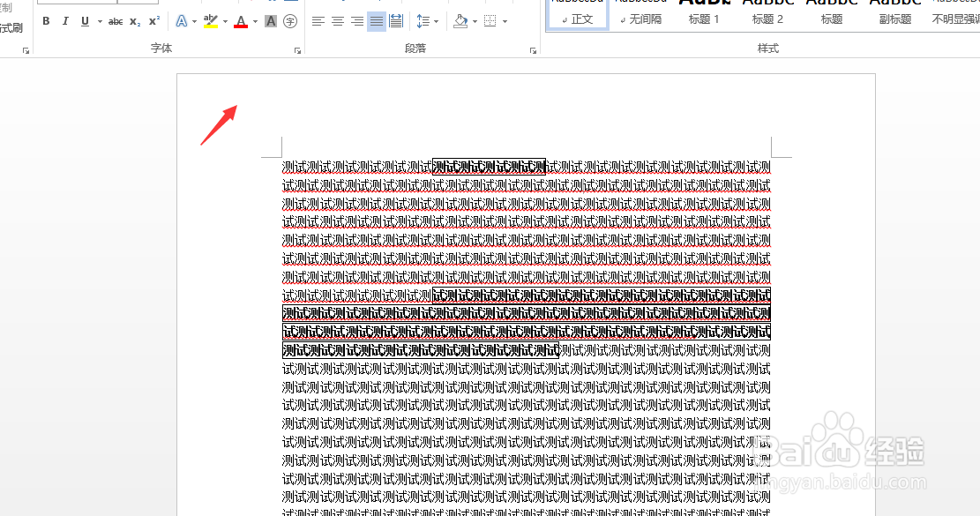Expand the text effects dropdown arrow

coord(194,21)
